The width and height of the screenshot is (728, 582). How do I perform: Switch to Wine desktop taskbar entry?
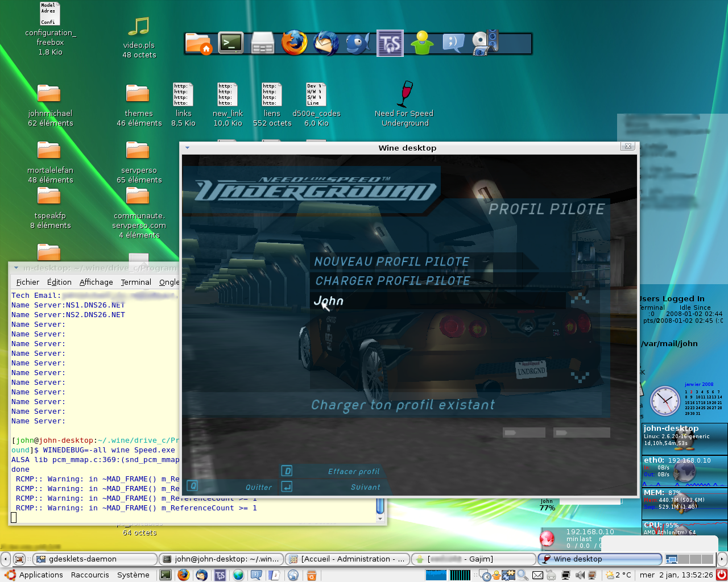coord(599,559)
